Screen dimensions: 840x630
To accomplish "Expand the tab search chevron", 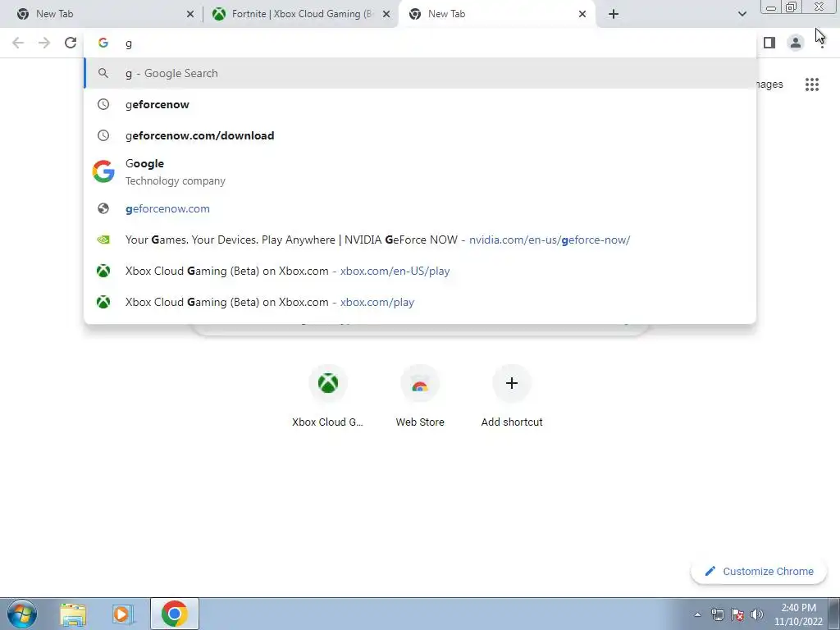I will click(x=742, y=14).
